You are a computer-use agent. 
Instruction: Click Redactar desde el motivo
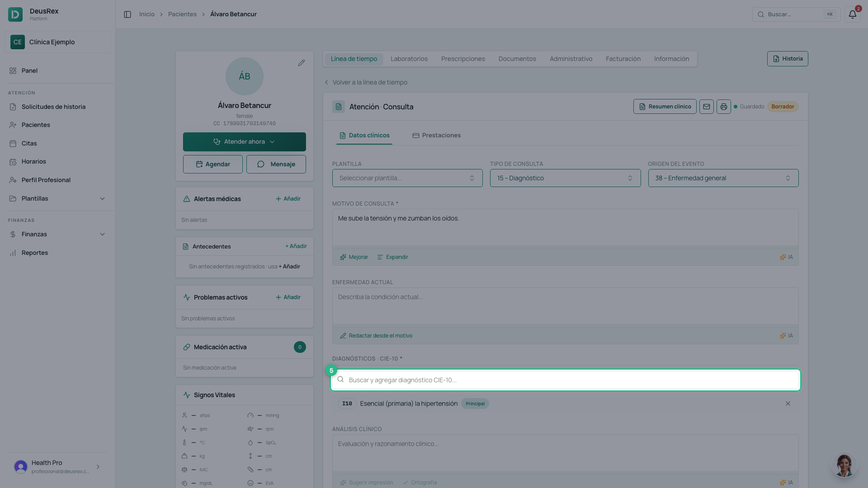click(x=376, y=336)
